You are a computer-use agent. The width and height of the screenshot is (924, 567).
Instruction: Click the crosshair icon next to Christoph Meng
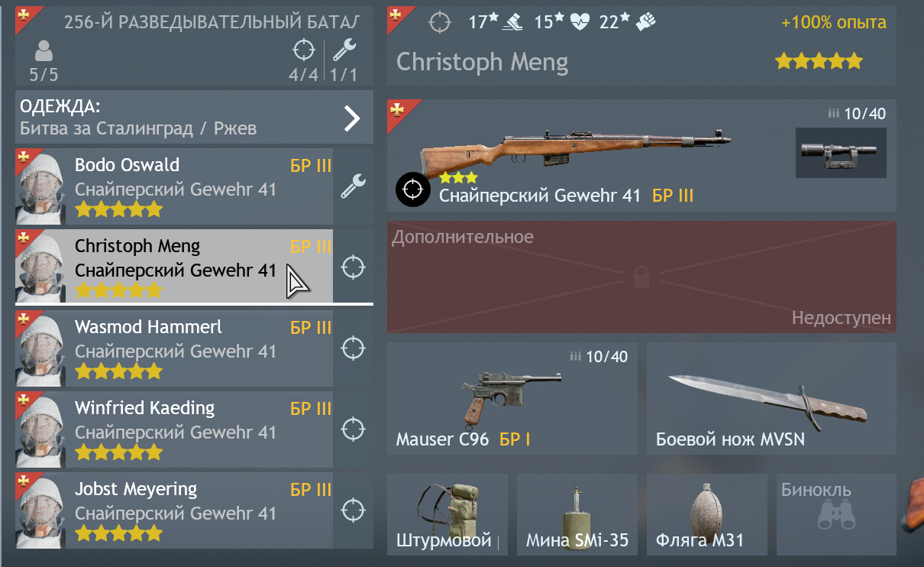point(353,267)
